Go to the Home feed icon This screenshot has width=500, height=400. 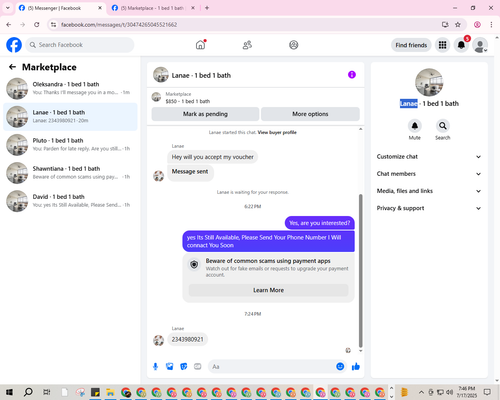click(x=200, y=45)
